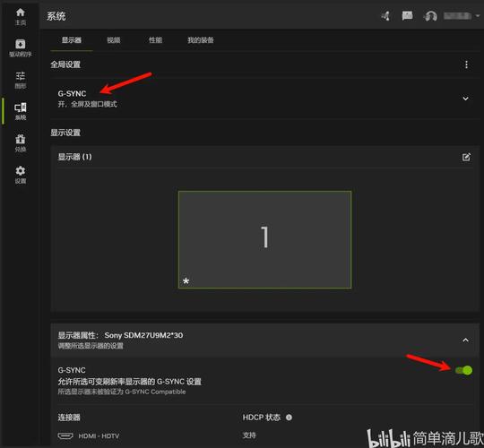Open the 驱动程序 drivers section
This screenshot has width=484, height=448.
(x=21, y=47)
